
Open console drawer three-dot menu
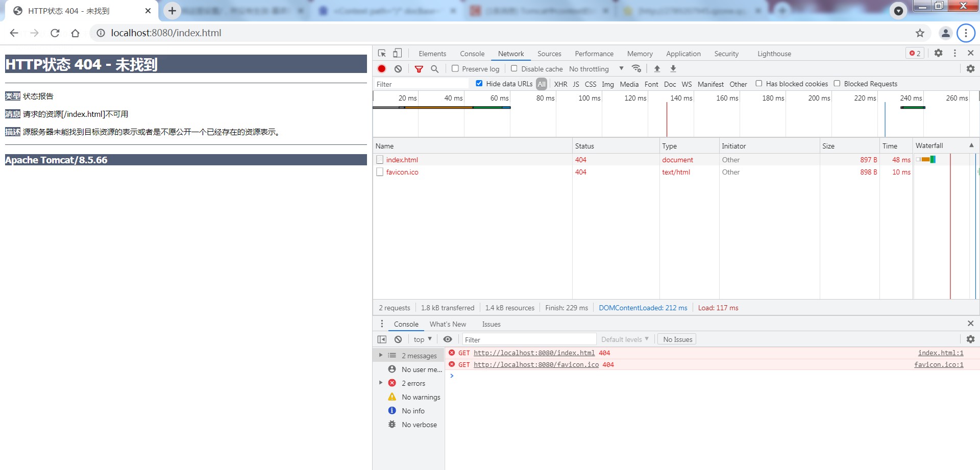(x=382, y=324)
